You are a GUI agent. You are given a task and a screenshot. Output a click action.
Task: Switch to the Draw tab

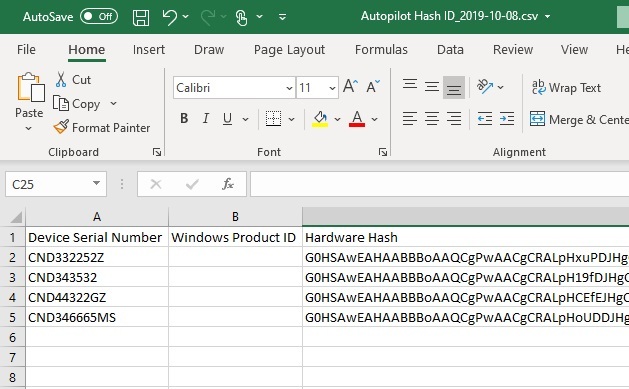(x=209, y=49)
